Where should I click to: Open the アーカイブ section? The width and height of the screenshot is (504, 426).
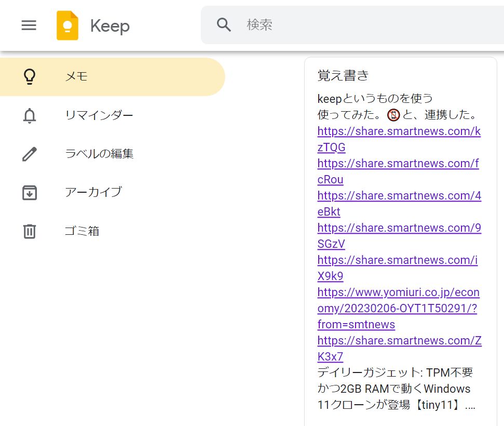tap(93, 192)
